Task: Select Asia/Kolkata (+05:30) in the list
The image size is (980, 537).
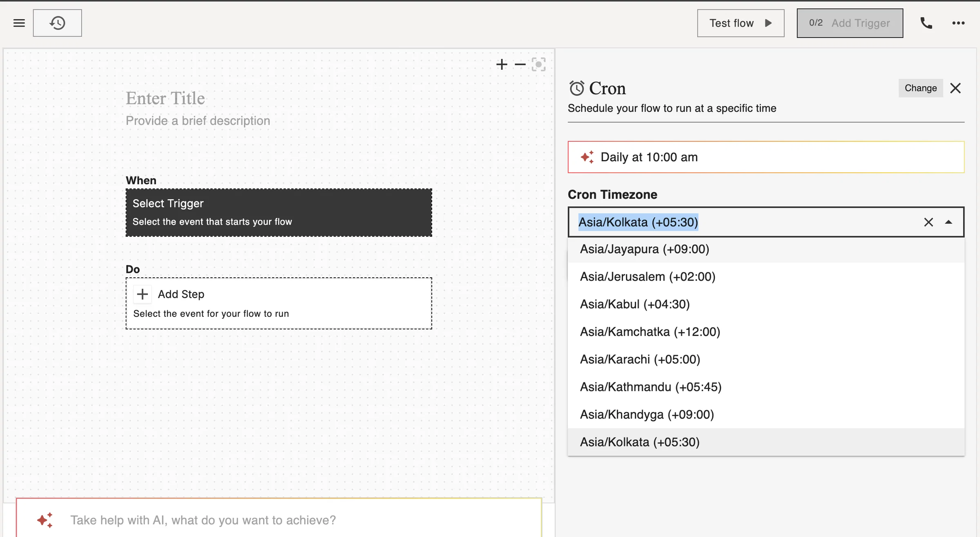Action: click(766, 442)
